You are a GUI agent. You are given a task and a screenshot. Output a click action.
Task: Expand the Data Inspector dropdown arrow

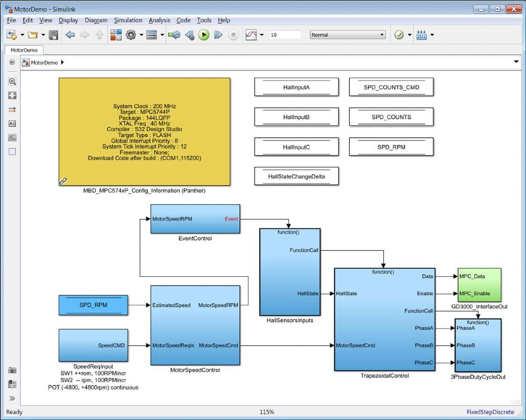pyautogui.click(x=261, y=35)
